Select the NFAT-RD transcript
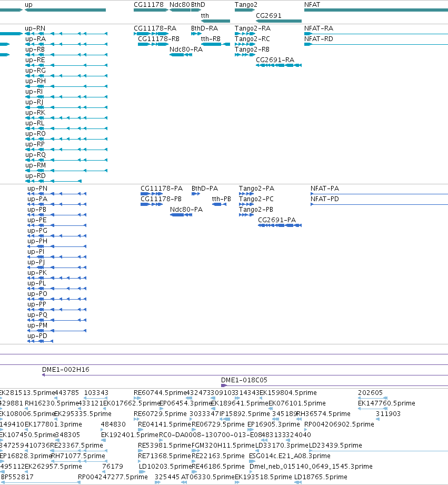The height and width of the screenshot is (485, 448). tap(376, 44)
